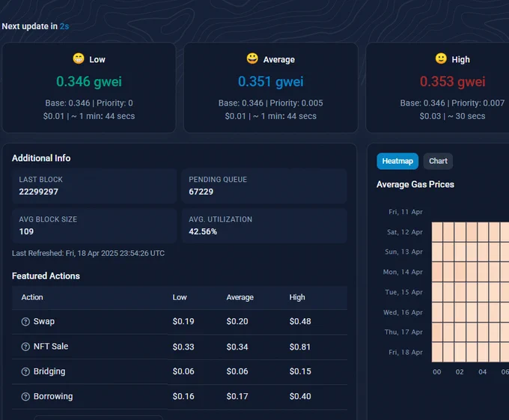Click Borrowing's low cost $0.16
509x420 pixels.
tap(183, 396)
